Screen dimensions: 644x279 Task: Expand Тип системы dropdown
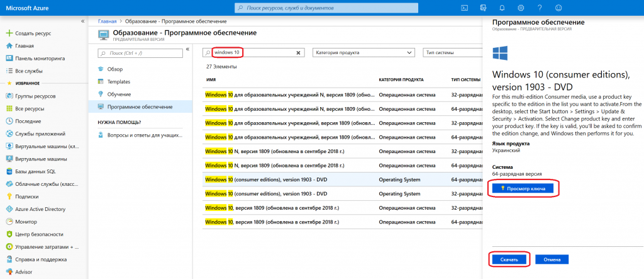(453, 53)
